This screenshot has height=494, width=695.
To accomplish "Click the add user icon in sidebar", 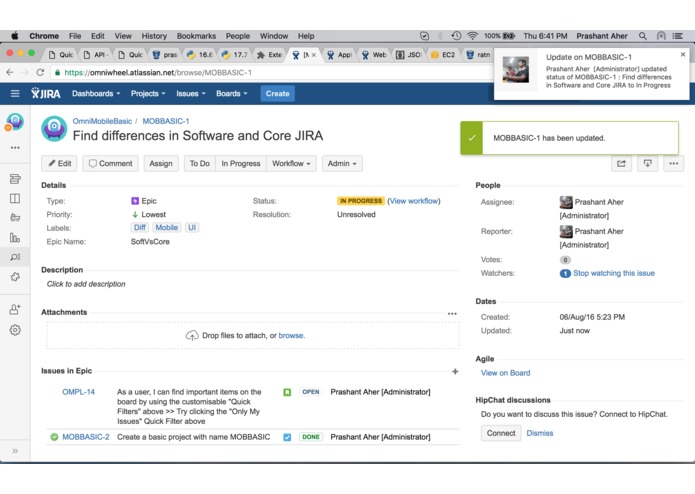I will [x=15, y=309].
